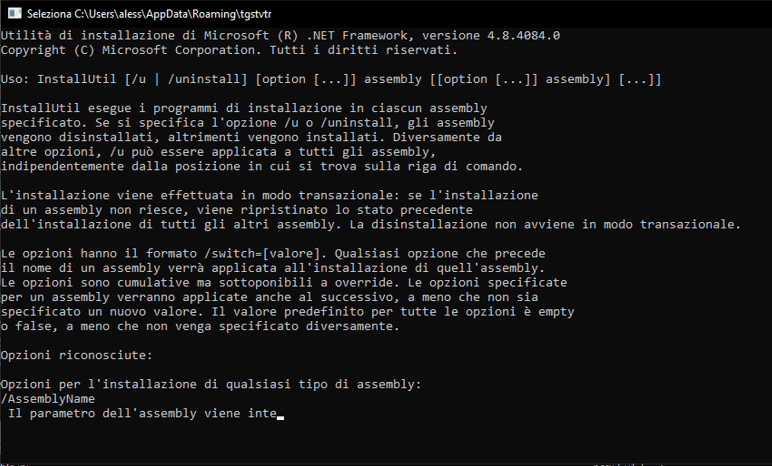Click the blinking text cursor after 'inte'
This screenshot has height=466, width=772.
tap(281, 418)
